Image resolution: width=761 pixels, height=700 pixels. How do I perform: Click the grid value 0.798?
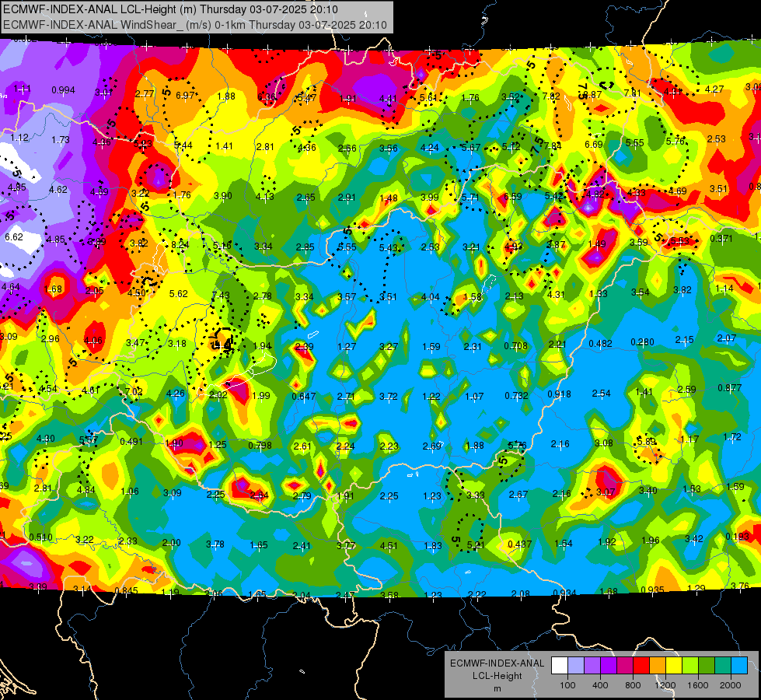260,445
